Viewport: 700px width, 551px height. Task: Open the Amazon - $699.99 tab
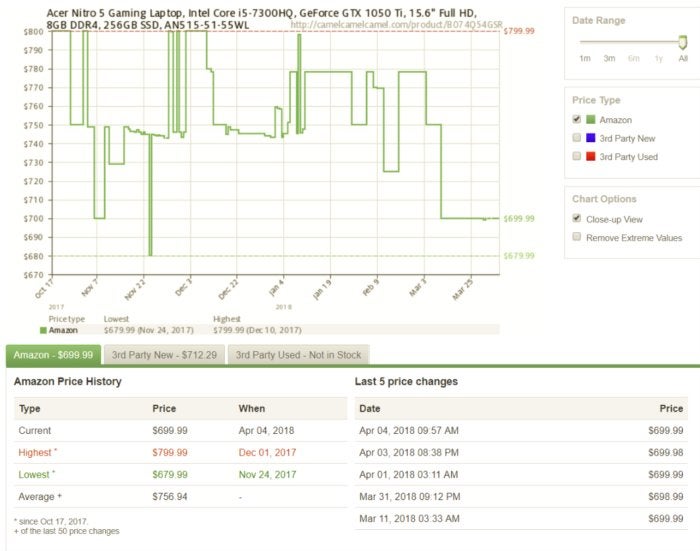[53, 355]
